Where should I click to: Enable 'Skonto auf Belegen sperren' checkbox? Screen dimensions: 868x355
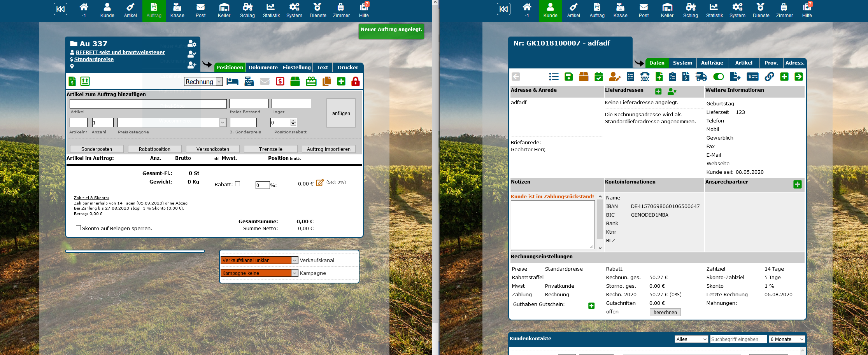pos(79,228)
